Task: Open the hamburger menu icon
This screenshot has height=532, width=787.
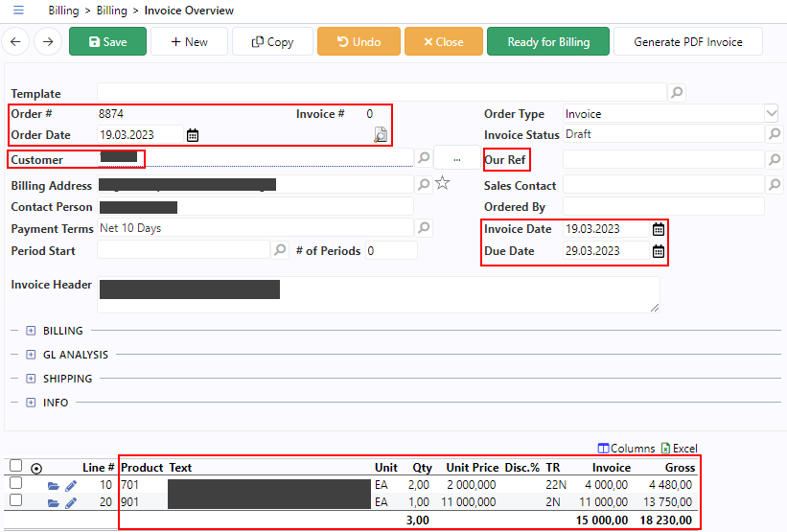Action: coord(18,11)
